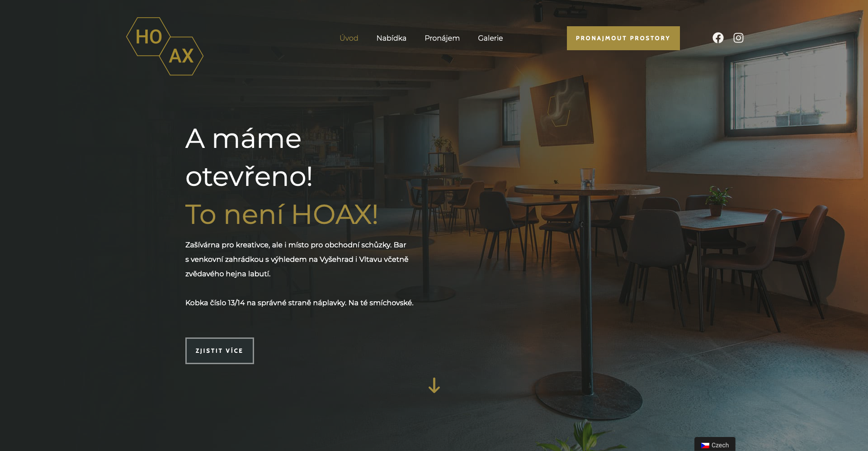Click the ZJISTIT VÍCE button
Viewport: 868px width, 451px height.
pyautogui.click(x=220, y=351)
